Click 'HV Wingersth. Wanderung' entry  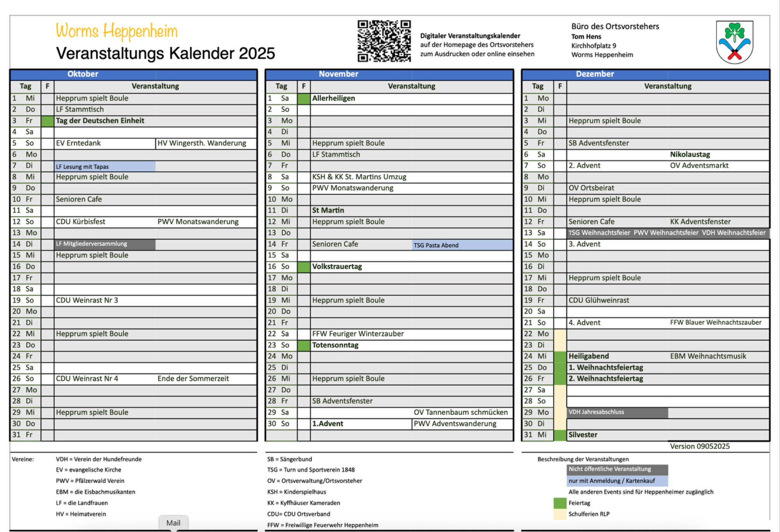tap(202, 143)
